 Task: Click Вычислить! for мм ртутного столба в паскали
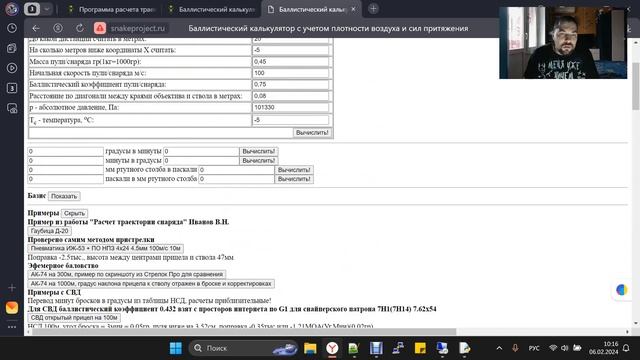click(294, 170)
